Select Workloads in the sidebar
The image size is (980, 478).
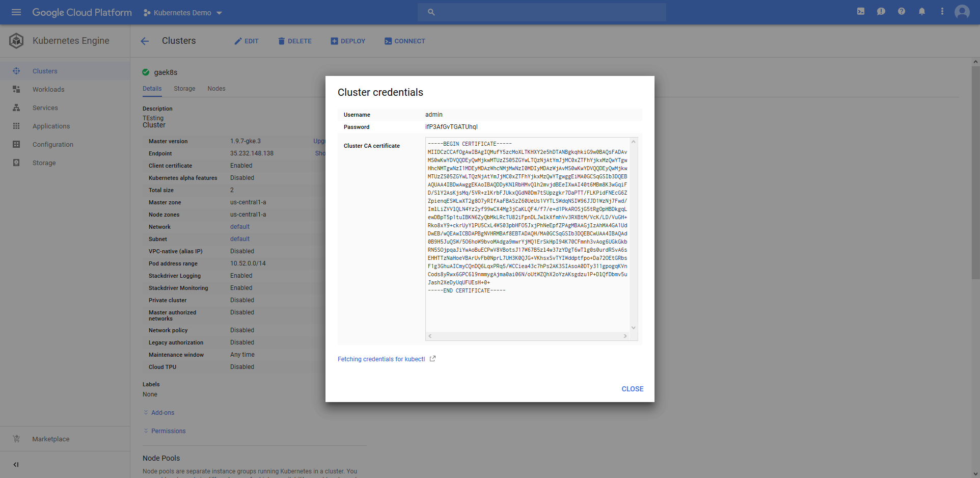point(48,90)
